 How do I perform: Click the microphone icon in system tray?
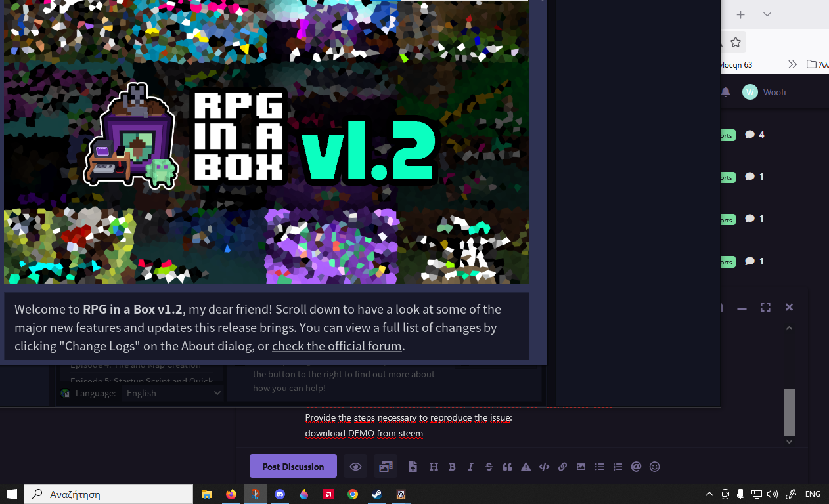[741, 494]
